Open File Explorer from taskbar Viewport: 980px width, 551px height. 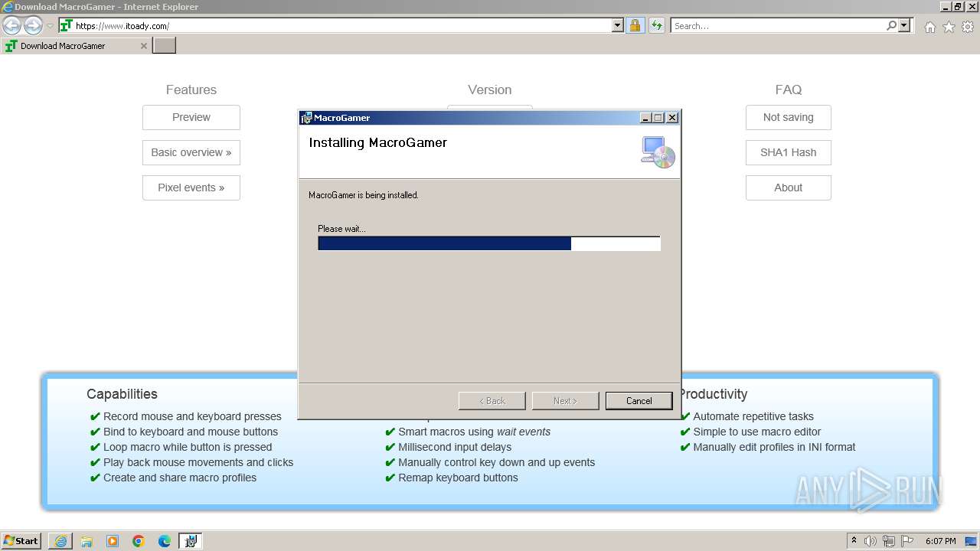tap(87, 541)
